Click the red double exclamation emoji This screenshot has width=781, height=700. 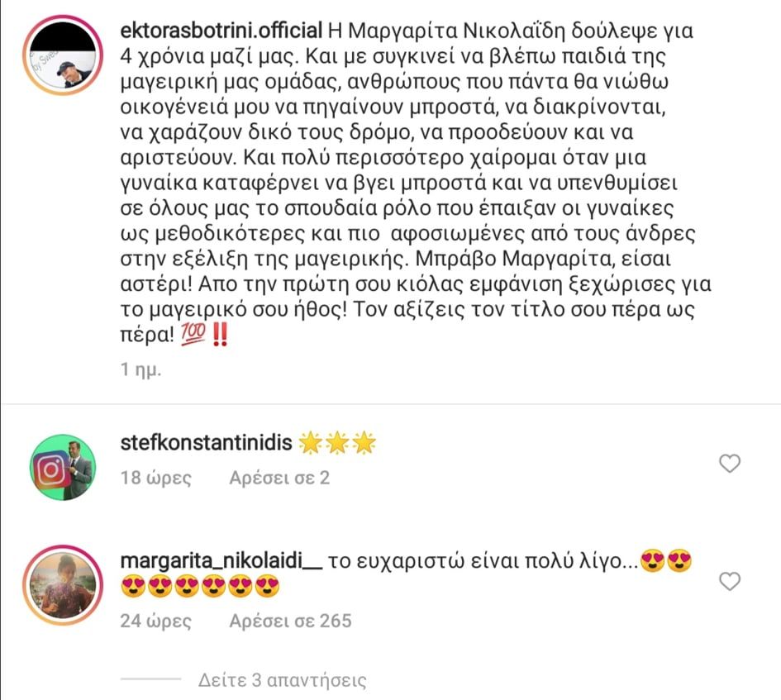click(220, 335)
